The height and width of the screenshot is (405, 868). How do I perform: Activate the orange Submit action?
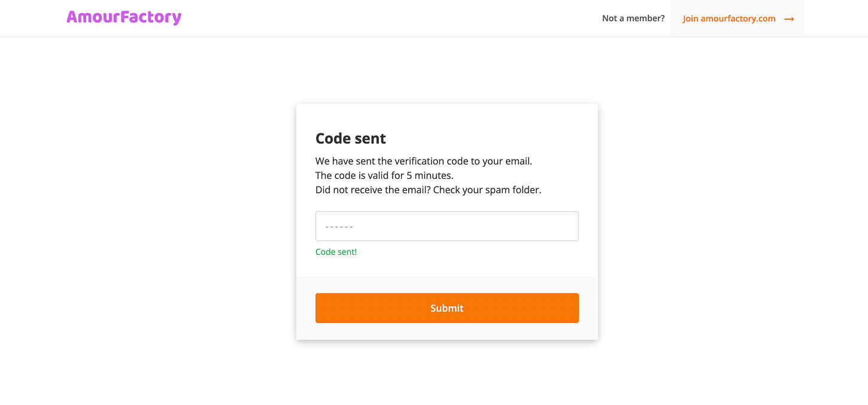[x=447, y=307]
